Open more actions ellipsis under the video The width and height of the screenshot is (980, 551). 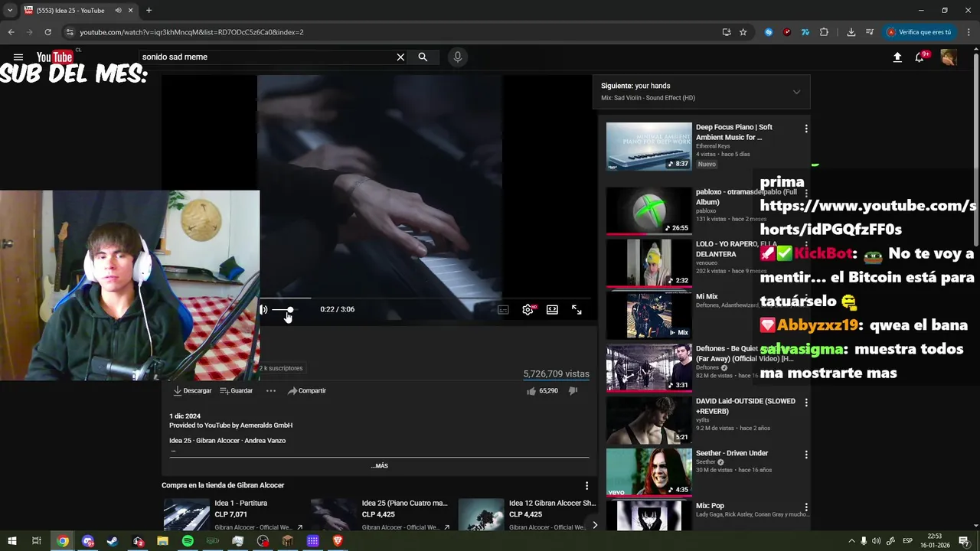click(x=271, y=390)
